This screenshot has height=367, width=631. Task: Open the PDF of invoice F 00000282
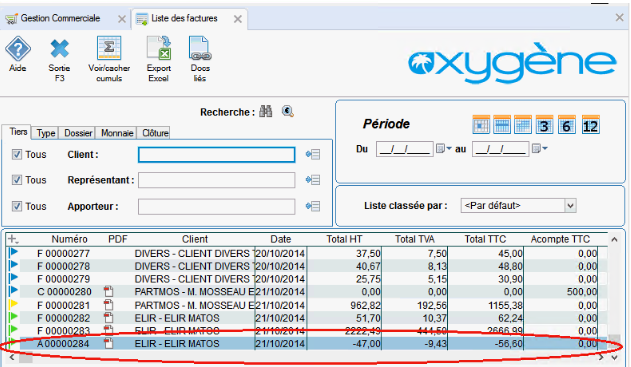[109, 318]
